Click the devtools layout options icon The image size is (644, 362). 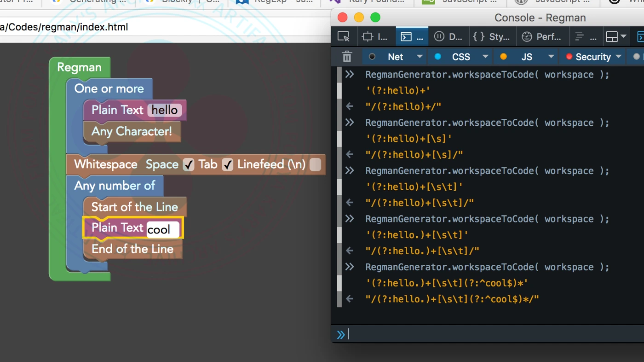[616, 36]
